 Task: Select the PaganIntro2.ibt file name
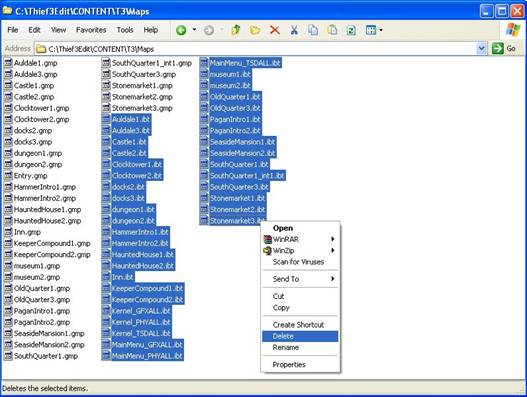coord(235,130)
